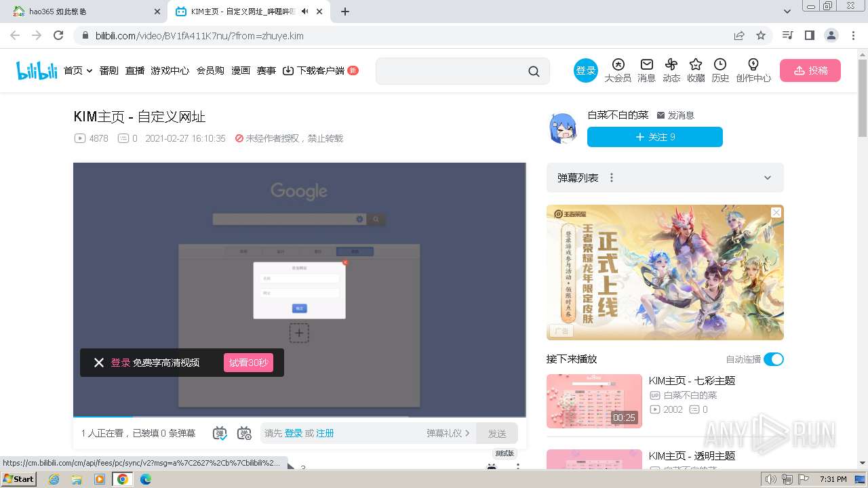Open 动态 feed icon
The height and width of the screenshot is (488, 868).
tap(671, 70)
